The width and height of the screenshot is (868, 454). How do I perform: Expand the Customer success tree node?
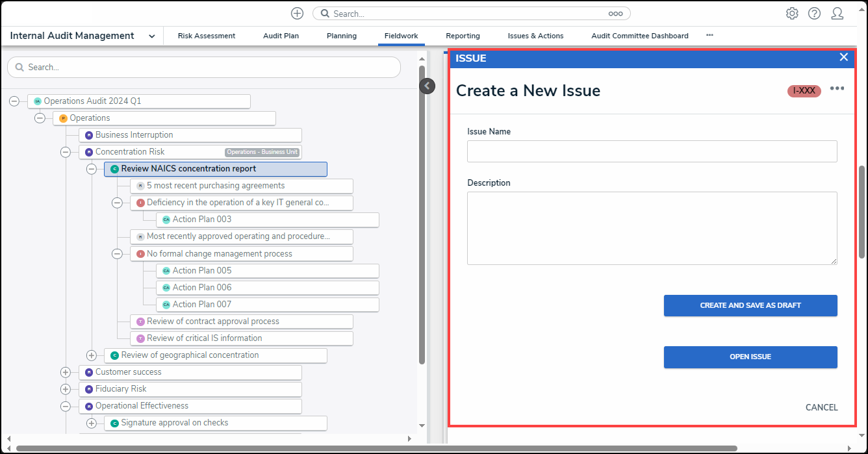(x=66, y=372)
